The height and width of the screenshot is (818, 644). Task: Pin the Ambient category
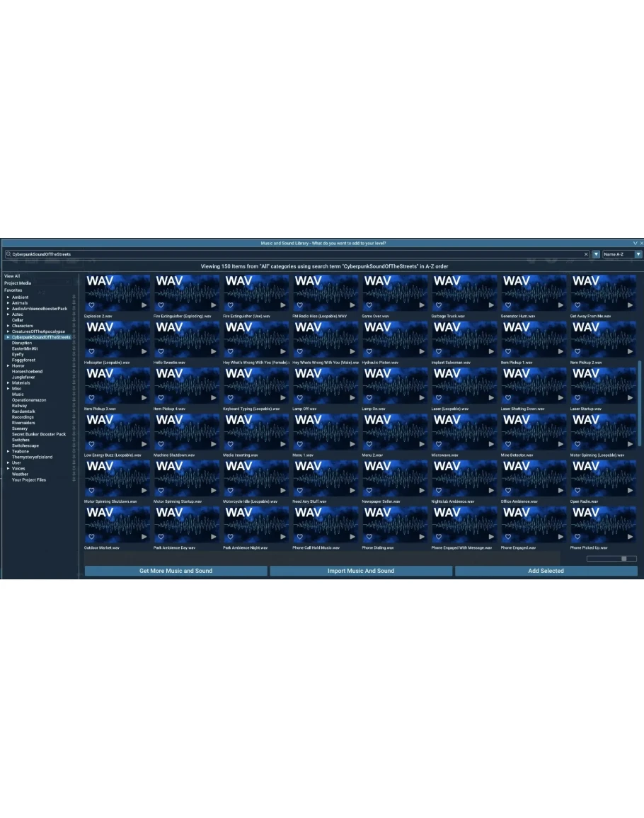[74, 297]
